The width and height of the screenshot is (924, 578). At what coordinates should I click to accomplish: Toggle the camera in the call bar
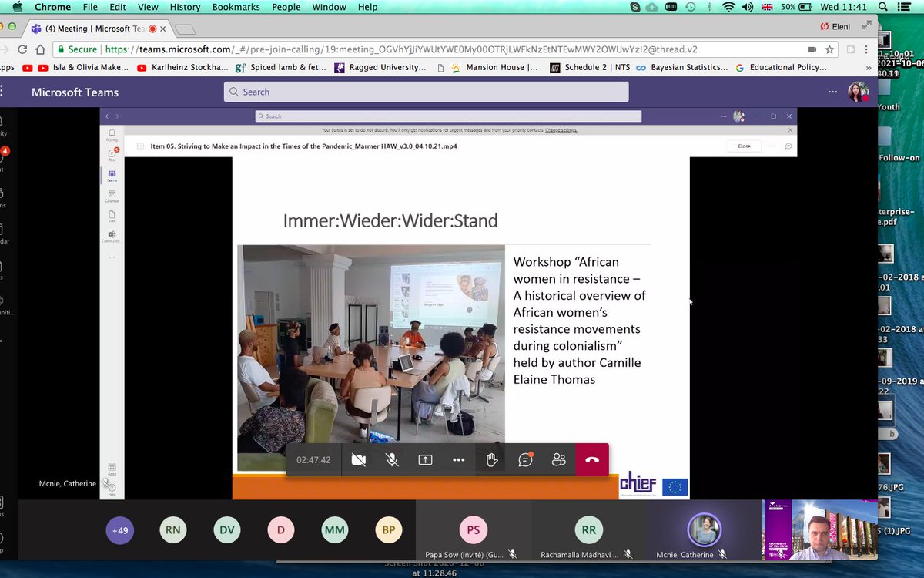[358, 459]
